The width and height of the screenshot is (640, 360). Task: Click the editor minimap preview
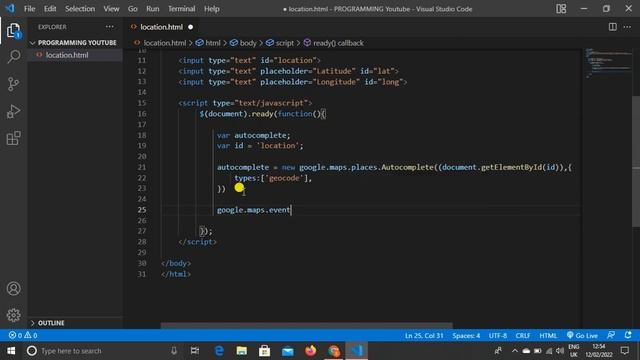[608, 63]
